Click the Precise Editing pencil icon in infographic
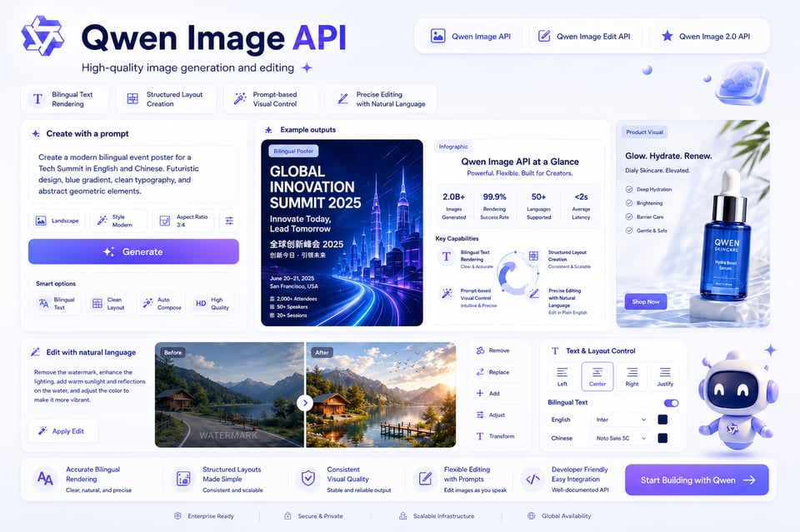 pyautogui.click(x=534, y=294)
